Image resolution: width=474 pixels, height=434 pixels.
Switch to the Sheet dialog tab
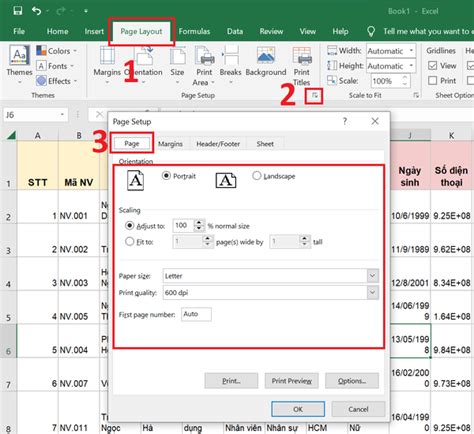pos(265,144)
